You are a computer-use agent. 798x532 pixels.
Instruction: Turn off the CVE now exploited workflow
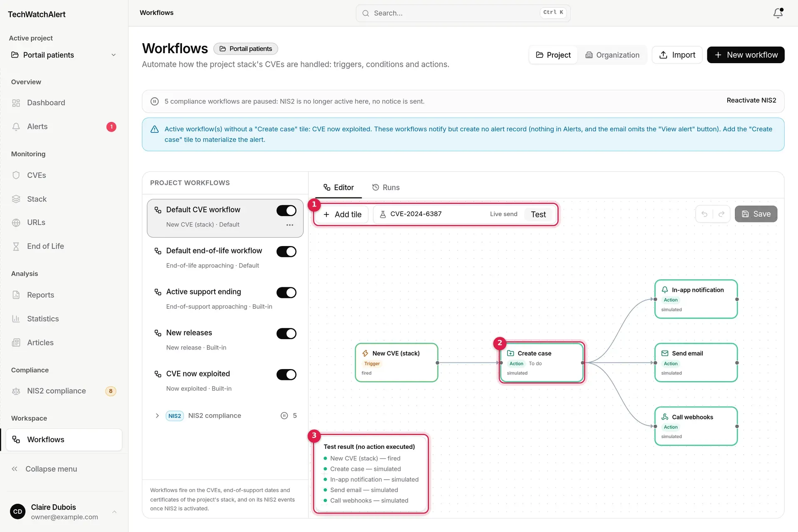(286, 374)
